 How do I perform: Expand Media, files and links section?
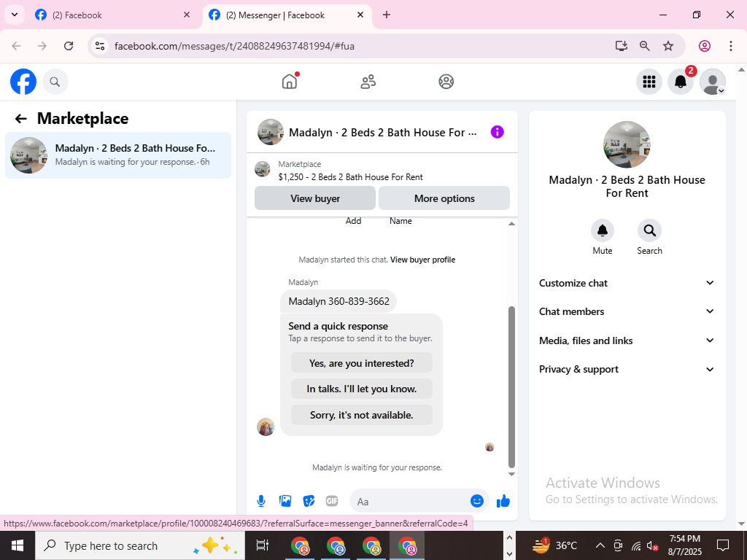coord(627,341)
